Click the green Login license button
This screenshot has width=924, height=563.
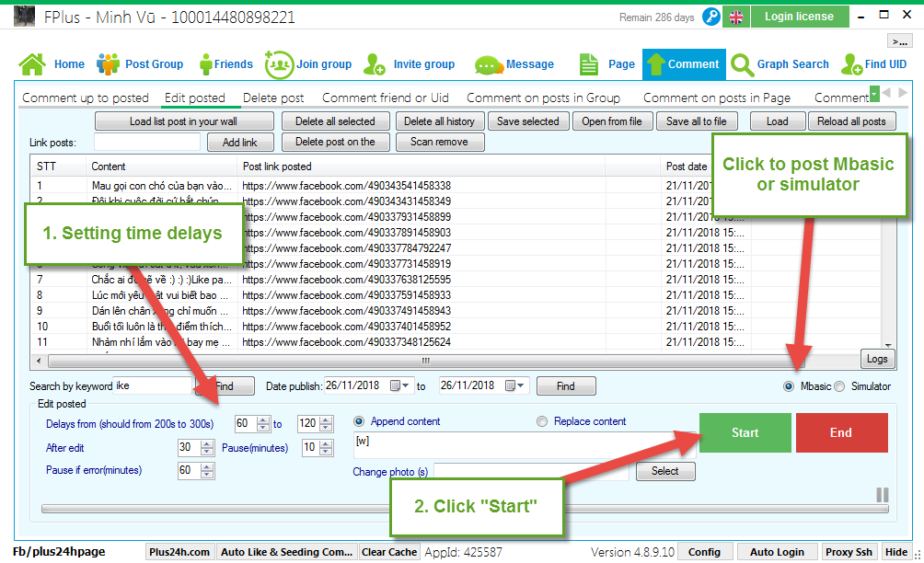tap(800, 17)
